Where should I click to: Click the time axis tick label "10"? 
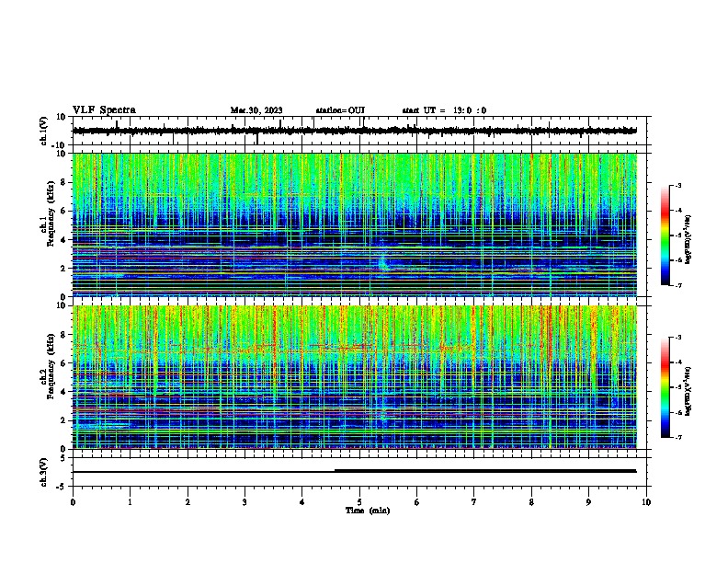click(646, 502)
